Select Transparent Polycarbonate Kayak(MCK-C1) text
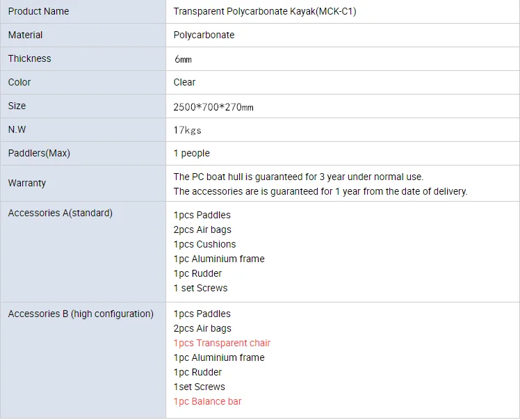 click(x=265, y=11)
